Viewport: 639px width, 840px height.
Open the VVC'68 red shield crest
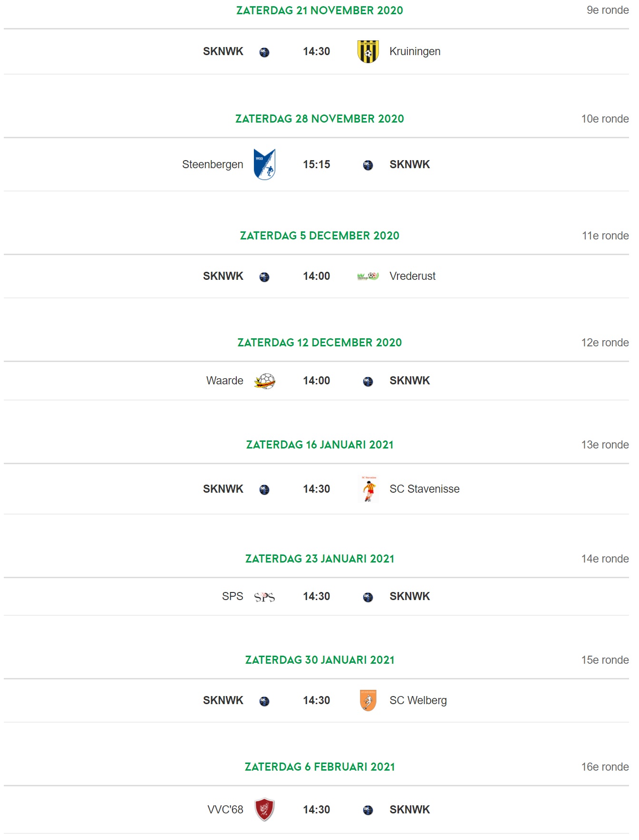[x=264, y=810]
